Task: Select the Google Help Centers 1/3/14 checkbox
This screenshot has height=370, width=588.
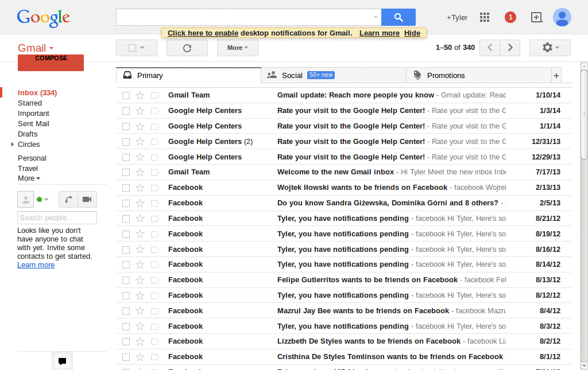Action: 126,111
